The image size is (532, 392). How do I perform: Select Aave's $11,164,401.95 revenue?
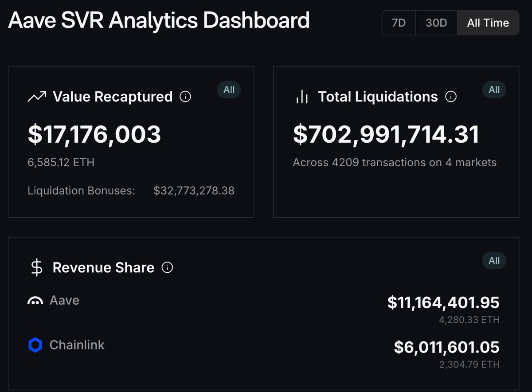[x=443, y=302]
